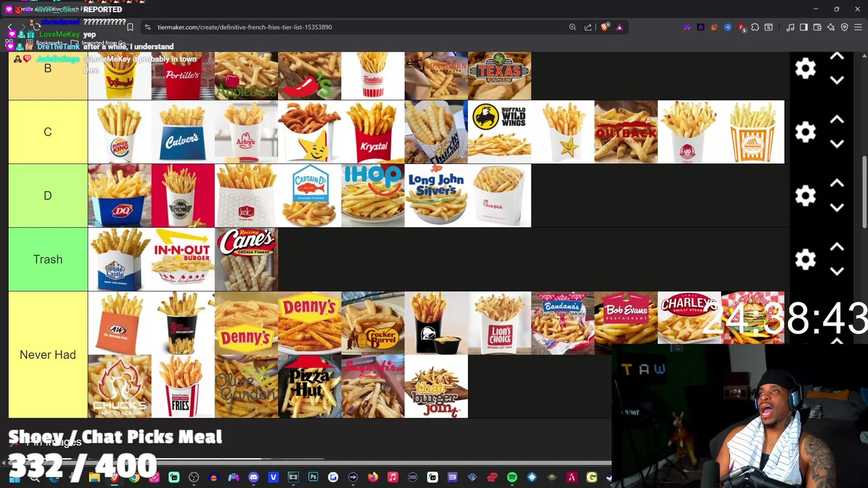Click the media control music-note icon
This screenshot has height=488, width=868.
tap(790, 27)
